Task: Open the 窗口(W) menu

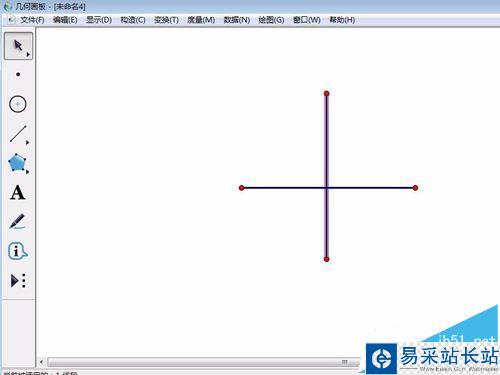Action: [x=307, y=20]
